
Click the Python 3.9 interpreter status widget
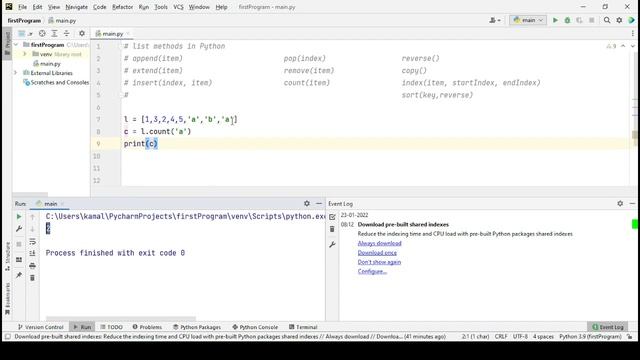click(x=590, y=337)
